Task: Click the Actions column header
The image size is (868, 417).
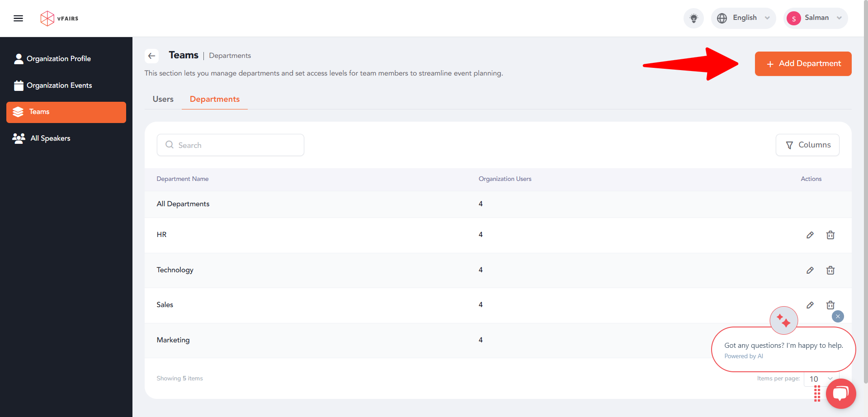Action: point(811,179)
